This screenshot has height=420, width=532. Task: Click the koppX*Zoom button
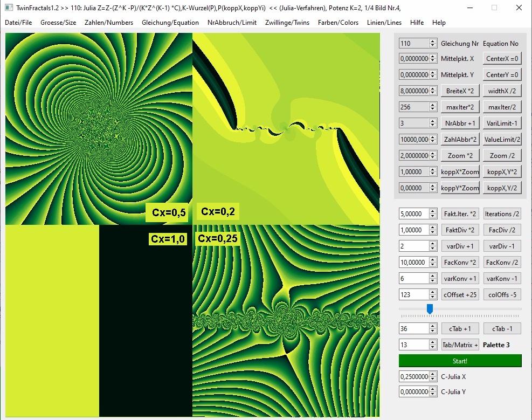460,171
